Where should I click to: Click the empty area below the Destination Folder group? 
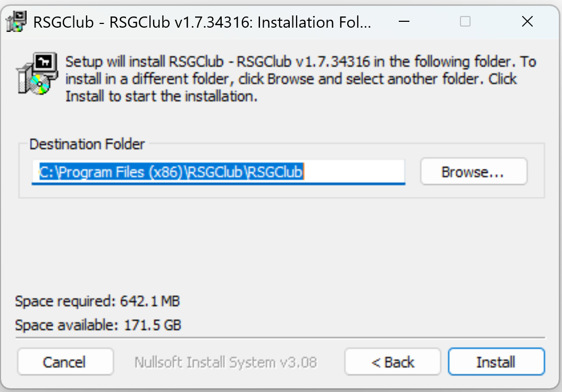click(x=281, y=244)
